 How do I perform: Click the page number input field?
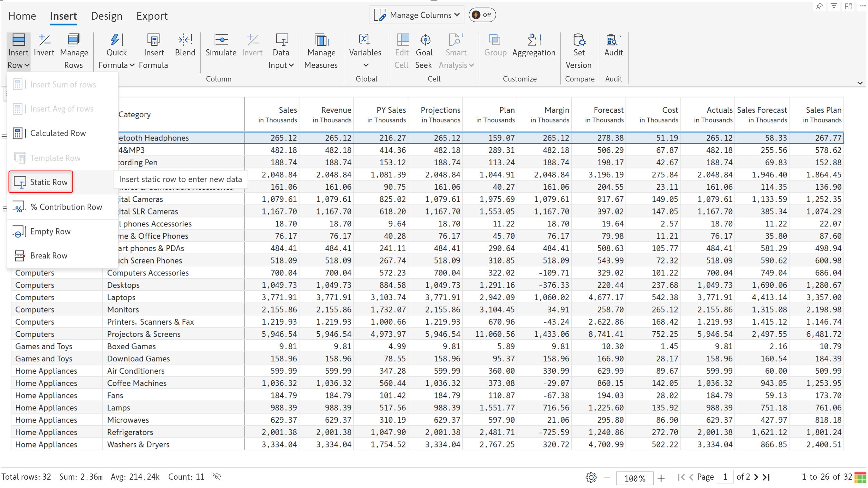point(725,477)
